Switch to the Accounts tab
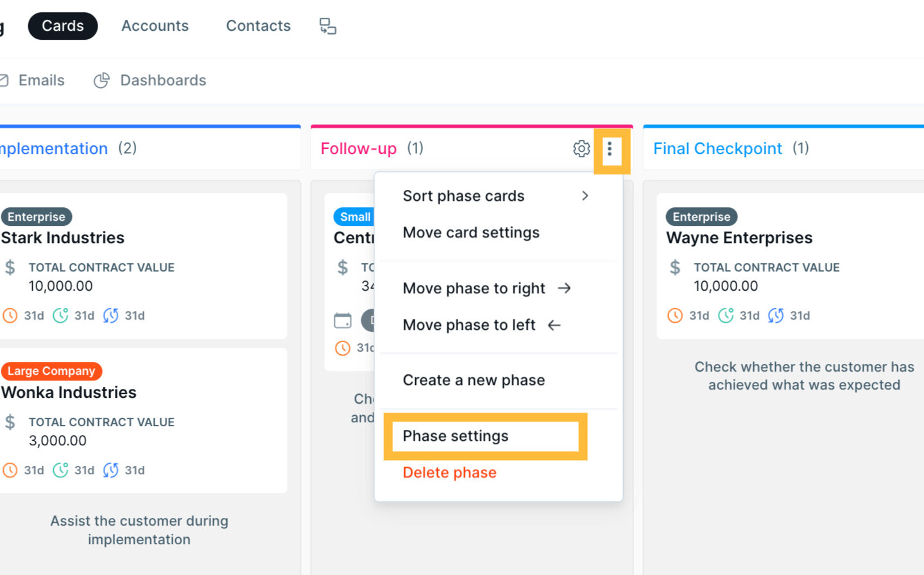 [155, 26]
